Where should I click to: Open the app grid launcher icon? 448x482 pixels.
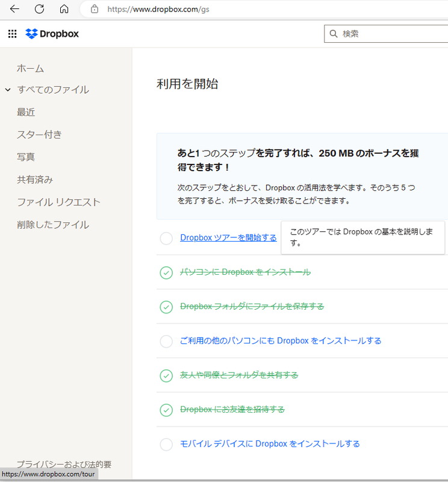12,34
